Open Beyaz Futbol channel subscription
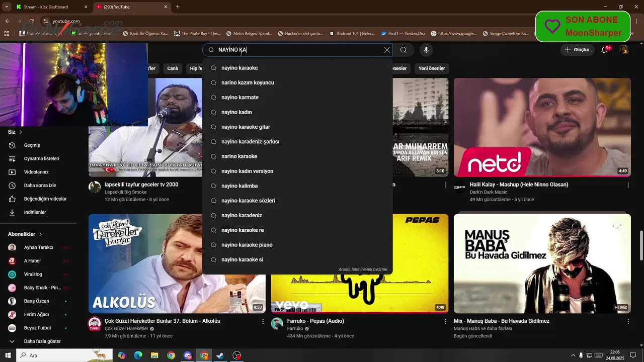Viewport: 644px width, 362px height. [x=38, y=328]
